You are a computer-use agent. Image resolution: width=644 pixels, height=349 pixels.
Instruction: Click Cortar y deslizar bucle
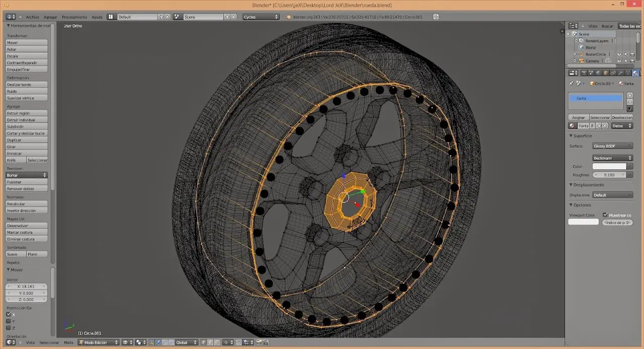[27, 133]
